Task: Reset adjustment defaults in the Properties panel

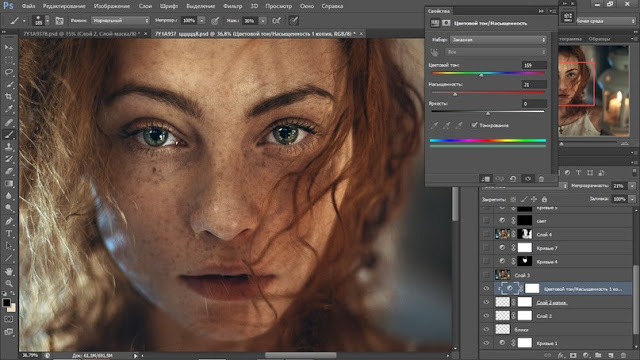Action: [x=513, y=179]
